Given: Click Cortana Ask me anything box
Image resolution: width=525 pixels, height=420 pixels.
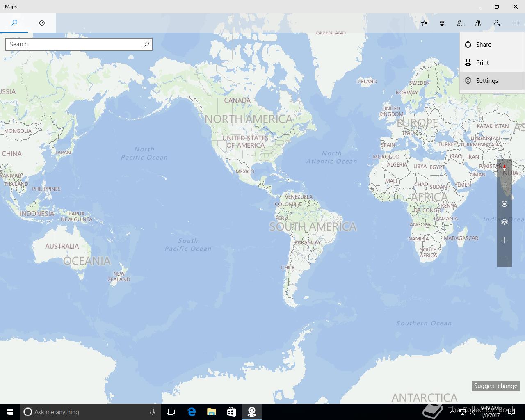Looking at the screenshot, I should pos(89,412).
